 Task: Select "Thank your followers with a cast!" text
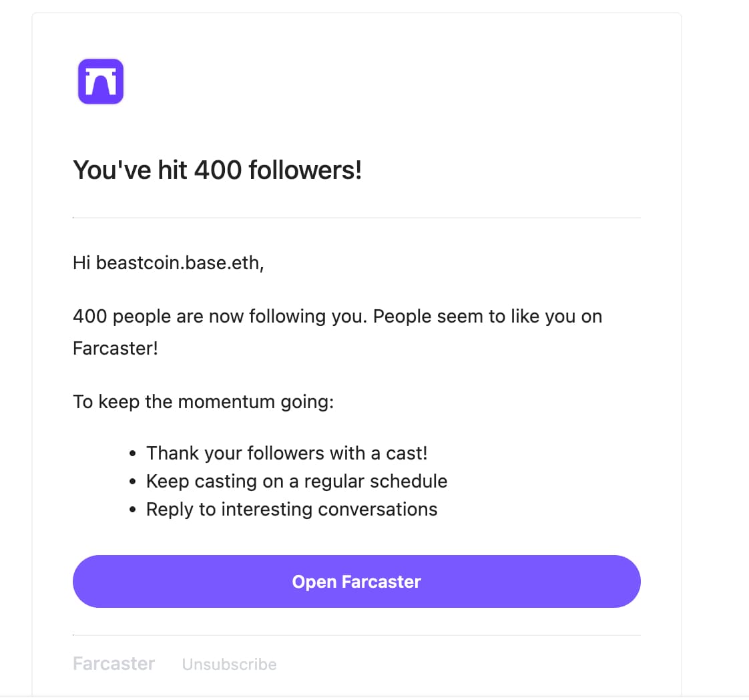coord(286,454)
